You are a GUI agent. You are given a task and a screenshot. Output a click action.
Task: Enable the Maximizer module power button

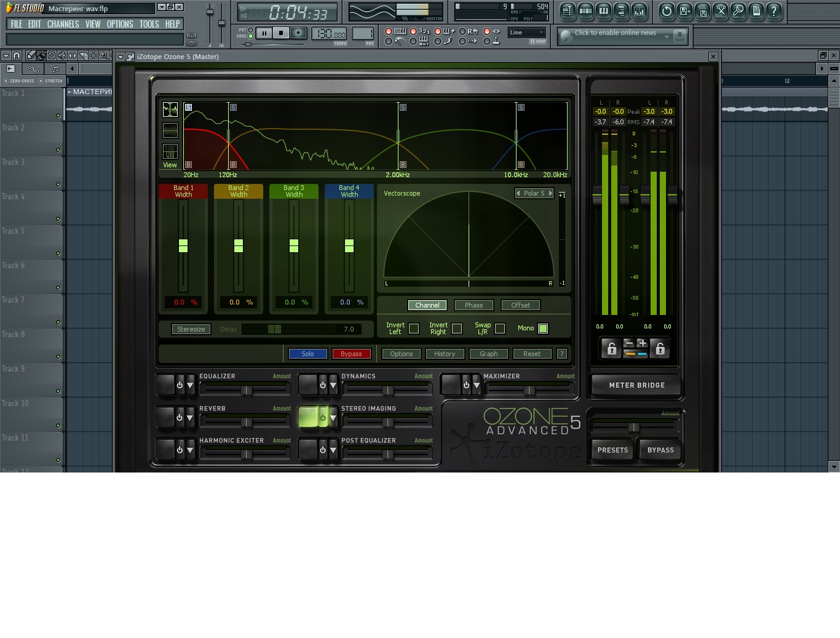[466, 385]
